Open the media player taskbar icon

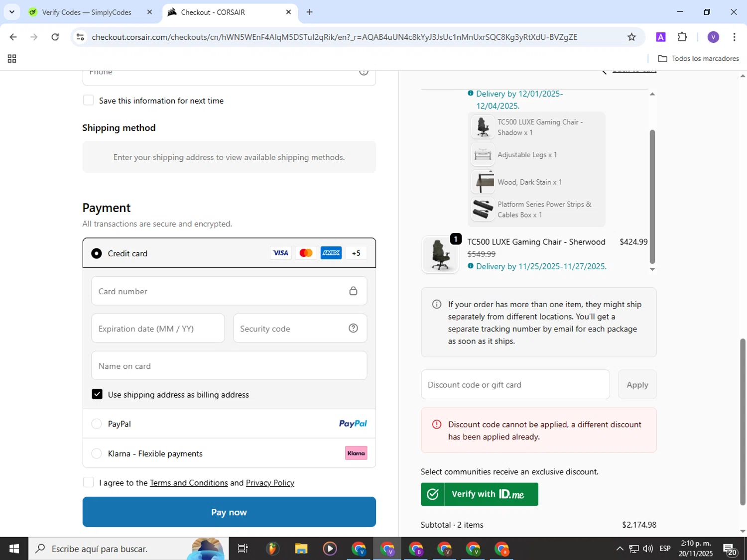pyautogui.click(x=330, y=549)
